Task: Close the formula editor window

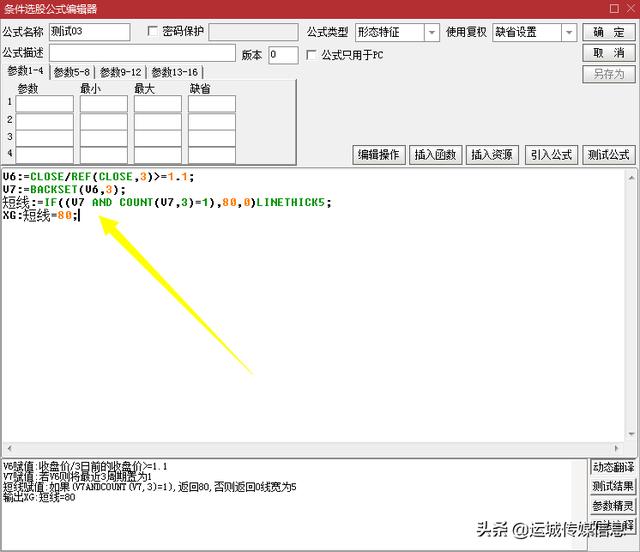Action: tap(632, 8)
